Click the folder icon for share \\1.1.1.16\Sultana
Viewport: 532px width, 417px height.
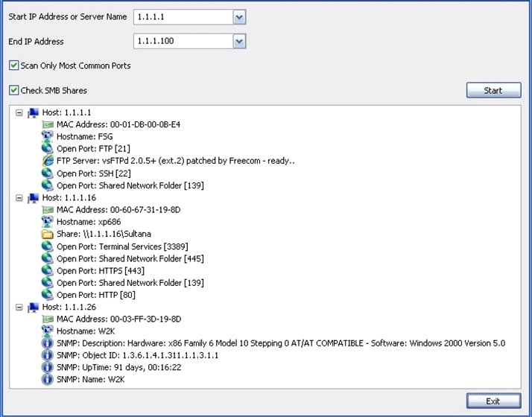pos(48,234)
